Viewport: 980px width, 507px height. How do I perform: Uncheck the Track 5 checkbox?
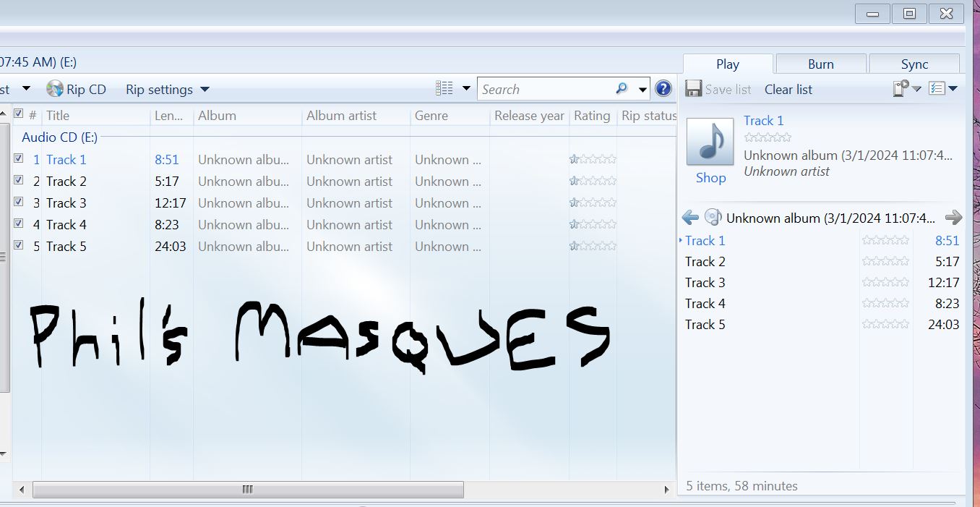point(19,245)
